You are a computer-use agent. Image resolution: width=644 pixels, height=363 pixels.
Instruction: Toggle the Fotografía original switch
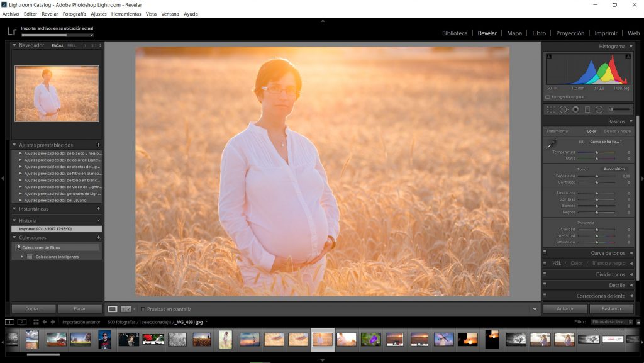(x=547, y=98)
